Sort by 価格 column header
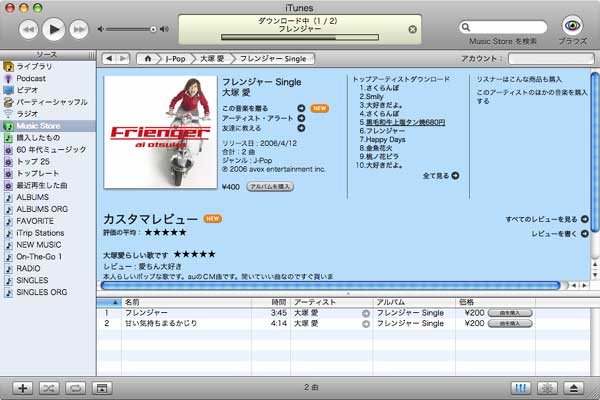Screen dimensions: 600x400 coord(495,302)
